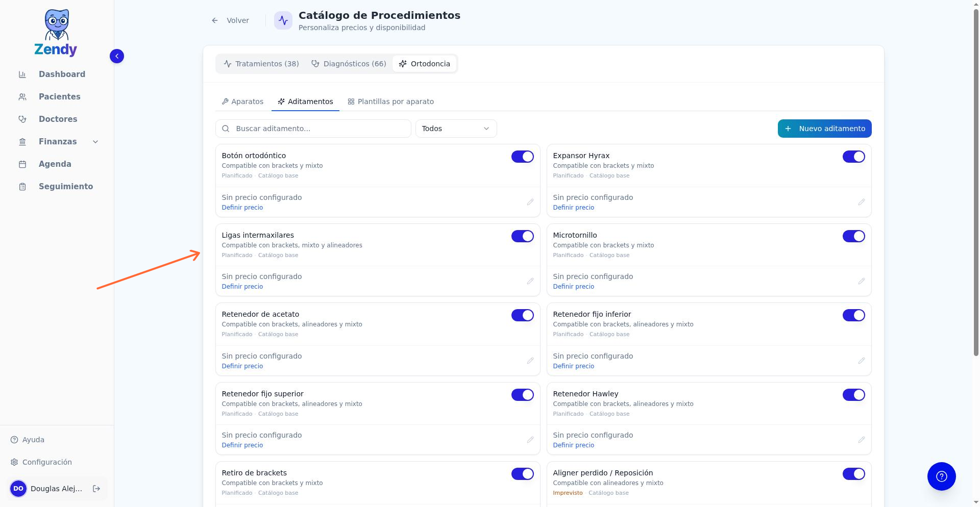
Task: Click the Dashboard bar chart icon
Action: (22, 74)
